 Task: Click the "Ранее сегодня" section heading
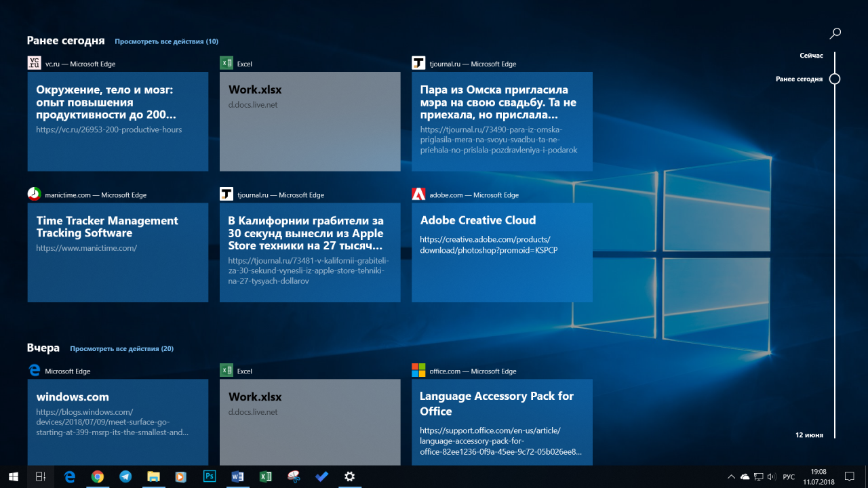point(66,41)
